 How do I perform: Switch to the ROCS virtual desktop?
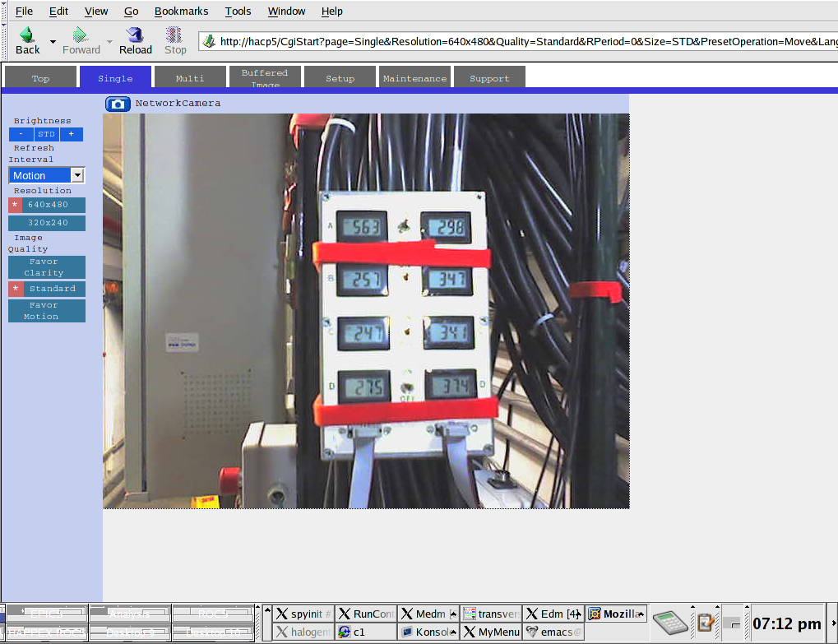click(213, 614)
